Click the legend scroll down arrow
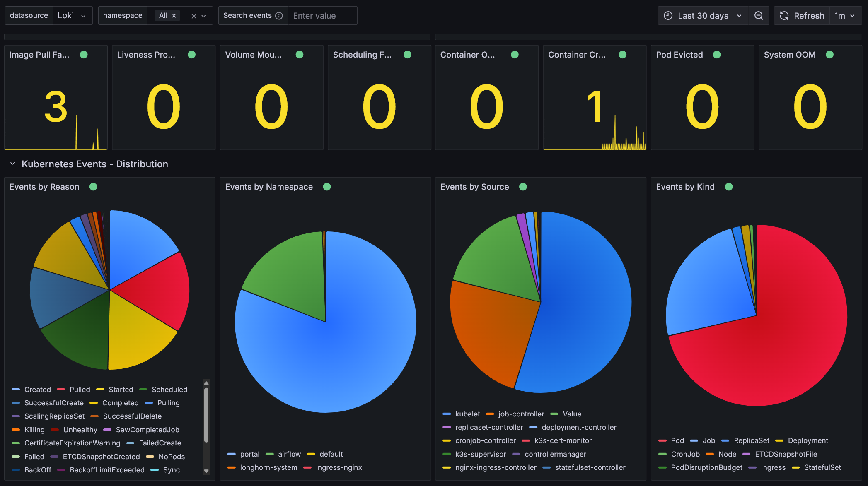The height and width of the screenshot is (486, 868). 206,471
